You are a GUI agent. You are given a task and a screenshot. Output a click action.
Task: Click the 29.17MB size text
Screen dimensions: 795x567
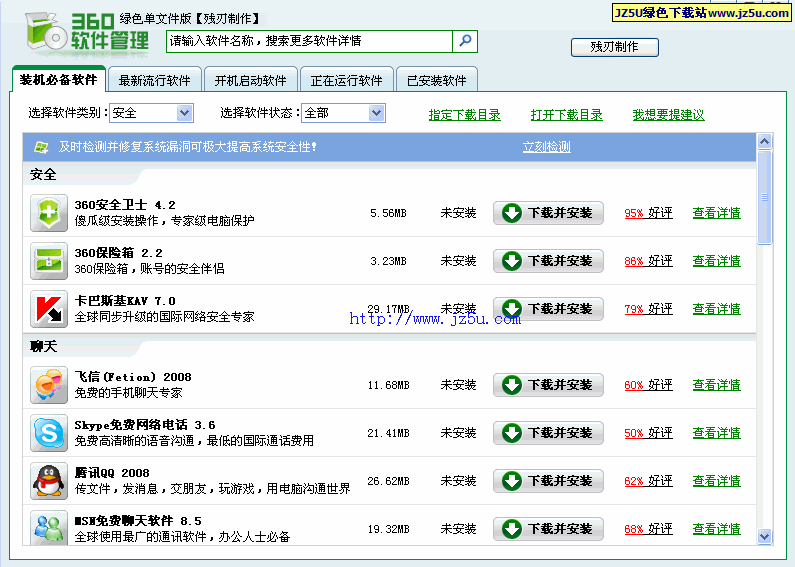click(x=388, y=308)
